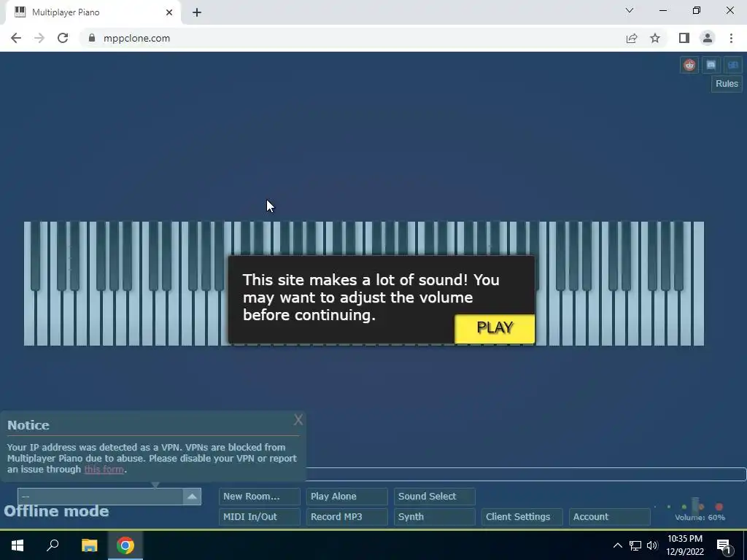
Task: Open Client Settings
Action: click(x=522, y=517)
